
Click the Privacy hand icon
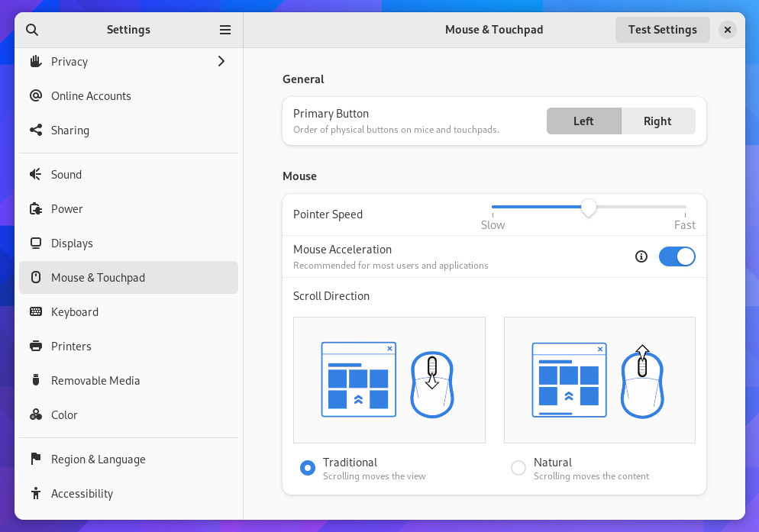pyautogui.click(x=36, y=62)
